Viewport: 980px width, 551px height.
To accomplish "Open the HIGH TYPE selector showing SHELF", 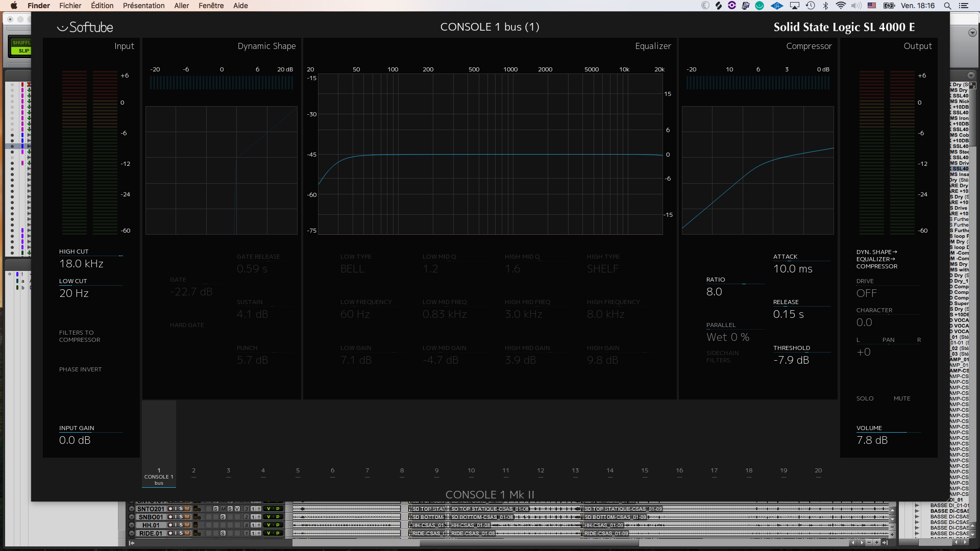I will 602,268.
